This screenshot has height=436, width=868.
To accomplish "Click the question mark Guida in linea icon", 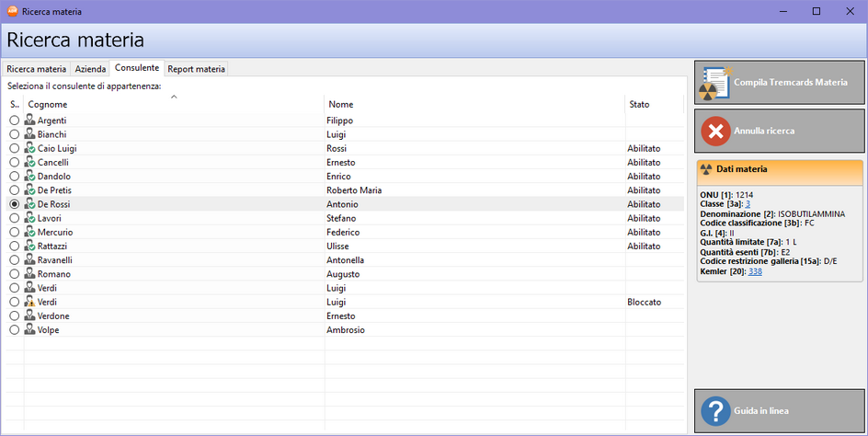I will coord(715,410).
